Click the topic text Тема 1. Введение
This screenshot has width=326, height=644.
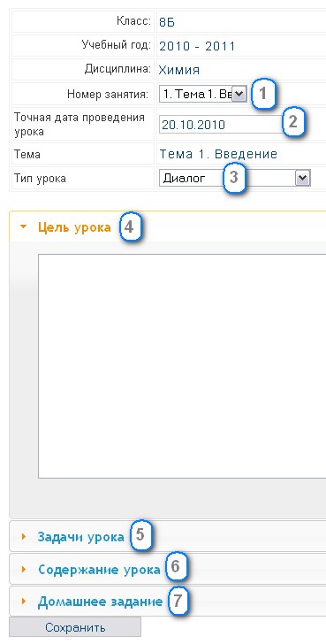tap(218, 155)
